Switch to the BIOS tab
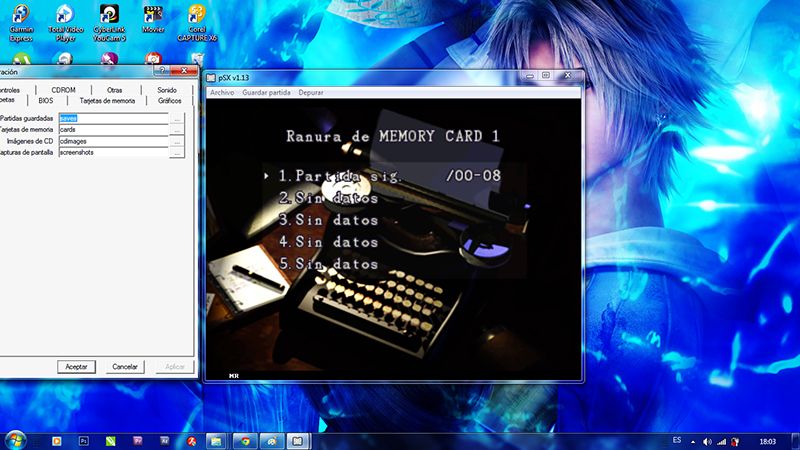This screenshot has width=800, height=450. tap(45, 101)
